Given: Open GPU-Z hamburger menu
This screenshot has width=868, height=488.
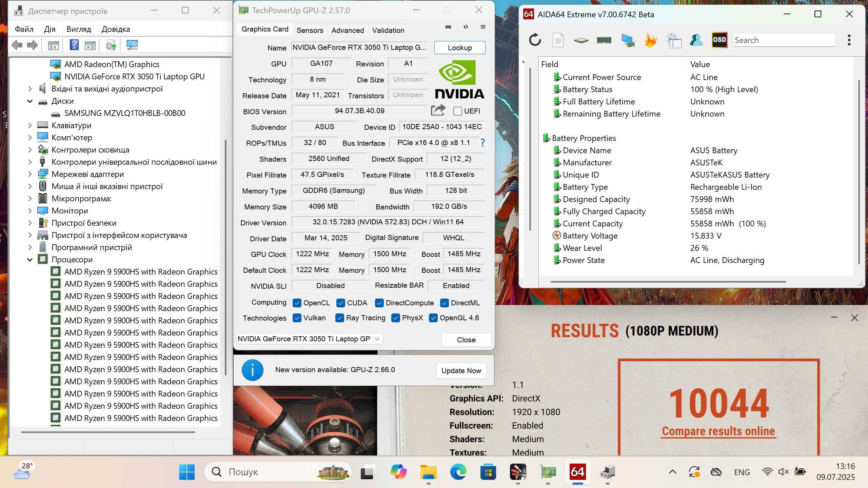Looking at the screenshot, I should pyautogui.click(x=483, y=27).
